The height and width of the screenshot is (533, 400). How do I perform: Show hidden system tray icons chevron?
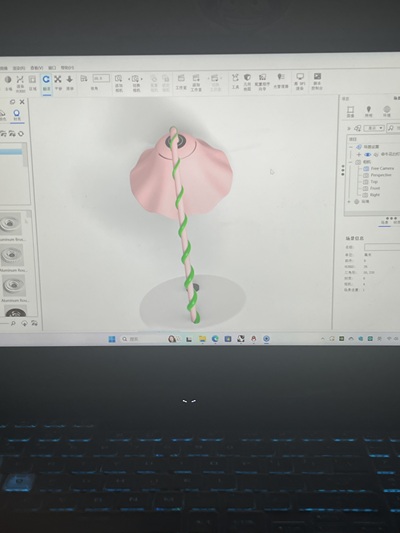(x=323, y=339)
